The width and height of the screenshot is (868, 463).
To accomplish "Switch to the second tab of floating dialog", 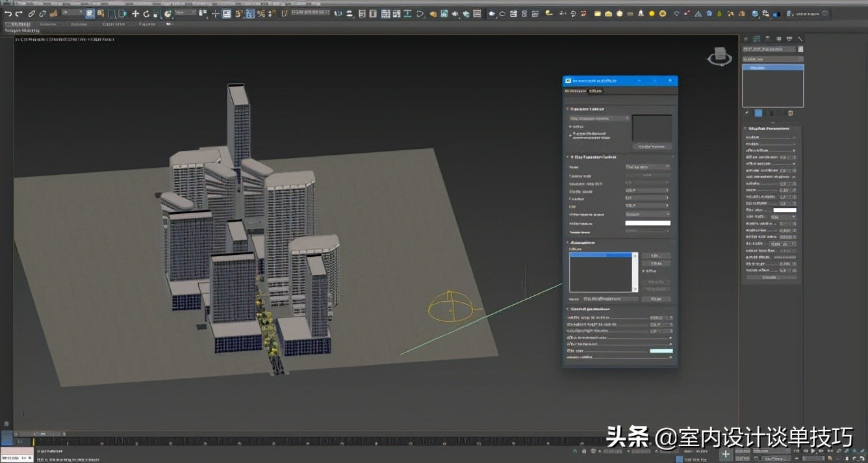I will 595,92.
